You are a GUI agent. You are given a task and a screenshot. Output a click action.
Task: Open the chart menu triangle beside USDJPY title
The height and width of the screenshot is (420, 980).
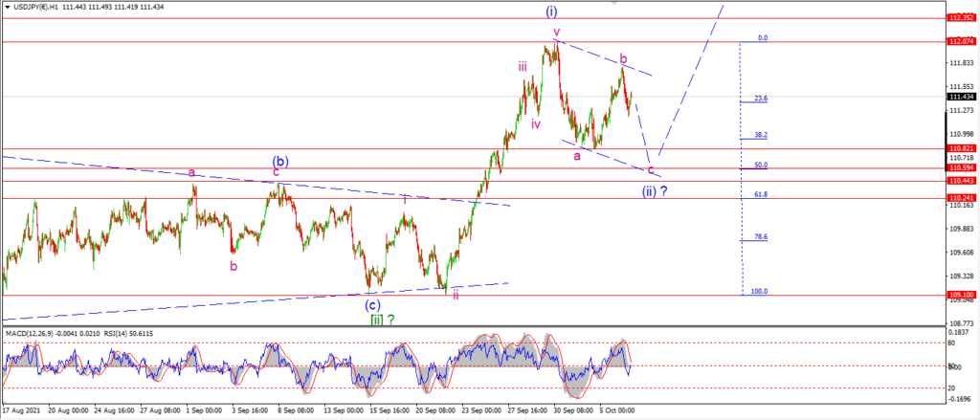point(7,7)
